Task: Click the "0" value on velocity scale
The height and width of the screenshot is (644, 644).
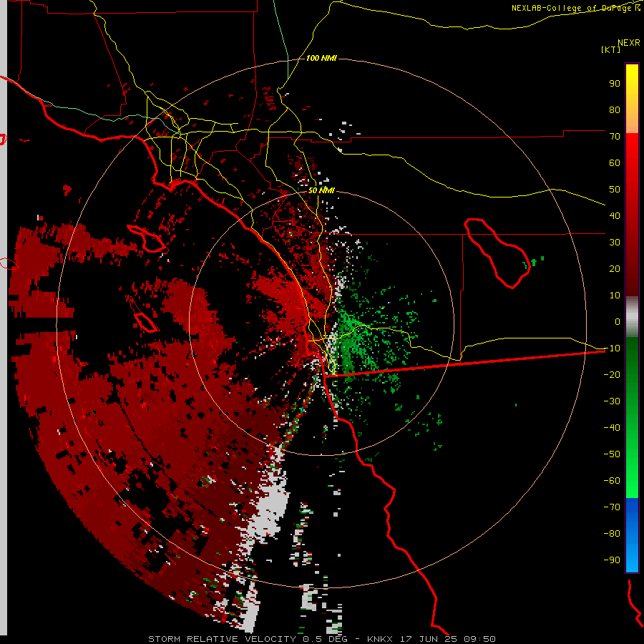Action: coord(618,321)
